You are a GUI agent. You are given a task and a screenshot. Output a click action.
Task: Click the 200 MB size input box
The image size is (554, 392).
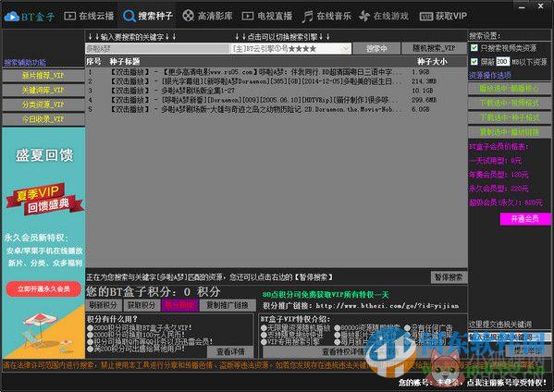click(x=502, y=62)
